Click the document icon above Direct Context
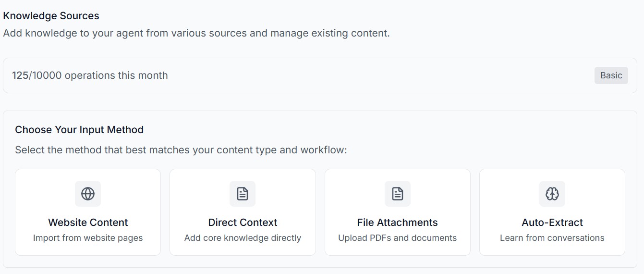Image resolution: width=644 pixels, height=274 pixels. point(243,194)
